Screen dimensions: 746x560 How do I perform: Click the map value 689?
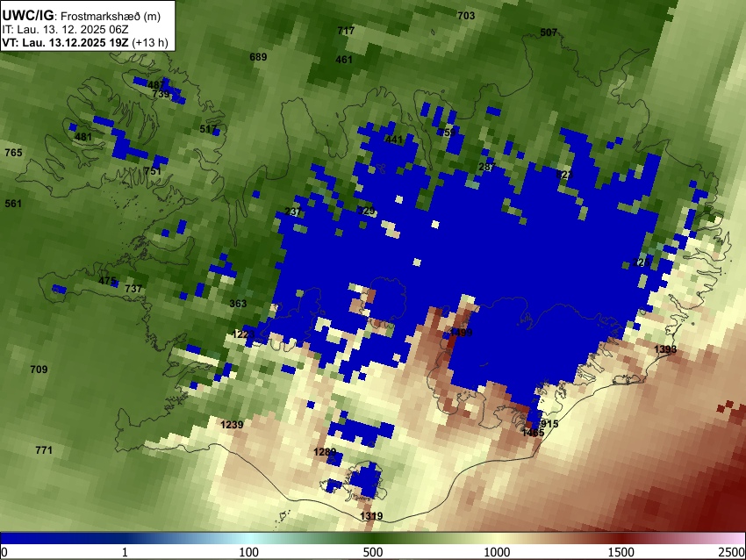coord(258,57)
